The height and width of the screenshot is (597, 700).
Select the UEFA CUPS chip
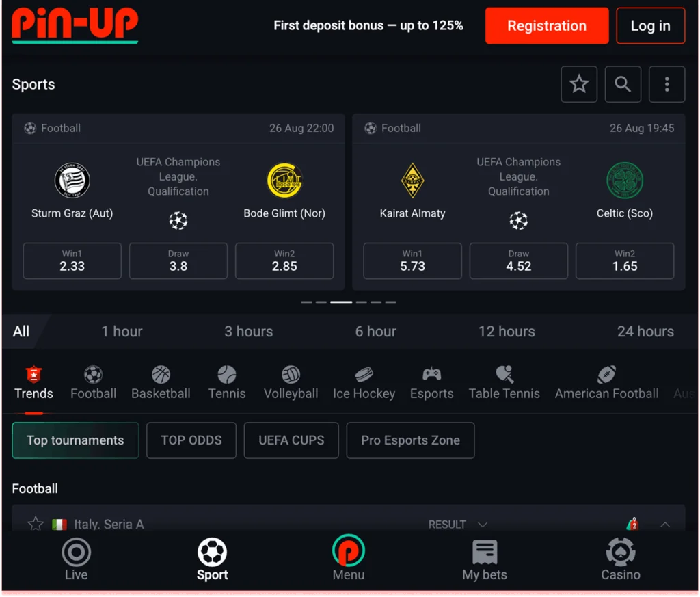pyautogui.click(x=291, y=440)
